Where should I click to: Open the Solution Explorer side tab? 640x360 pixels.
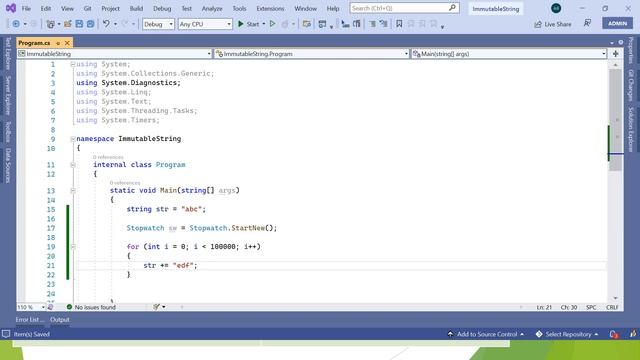[631, 129]
